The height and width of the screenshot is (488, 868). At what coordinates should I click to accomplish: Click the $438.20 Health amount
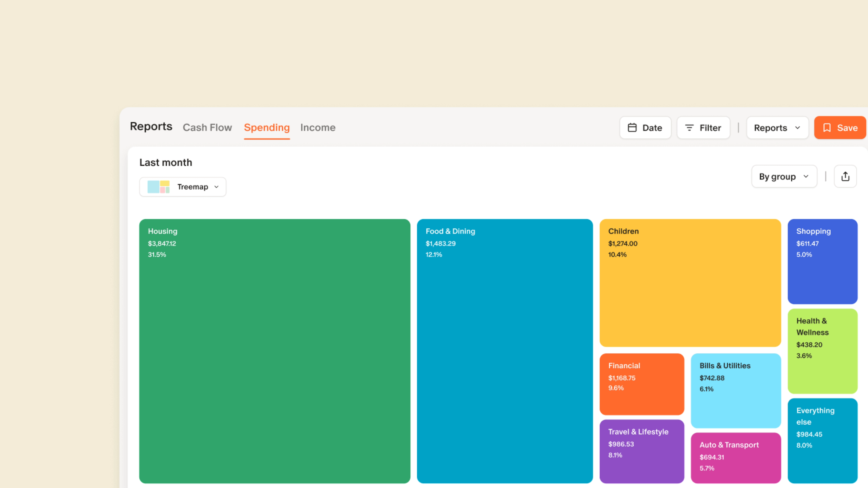pos(809,345)
